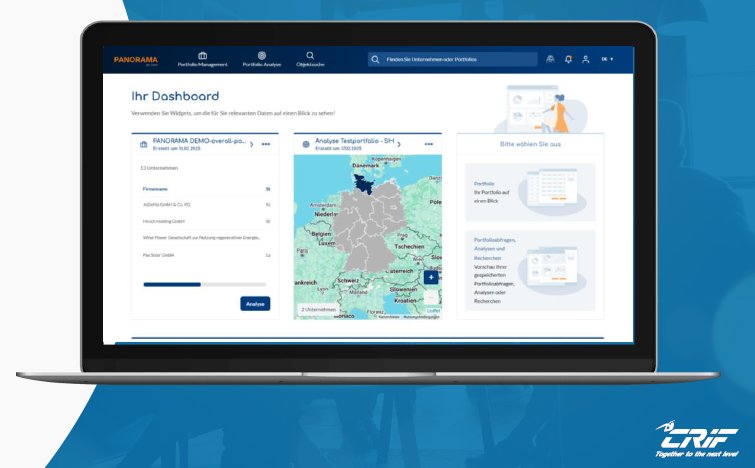Click the Analyse button
The height and width of the screenshot is (468, 755).
pyautogui.click(x=255, y=304)
